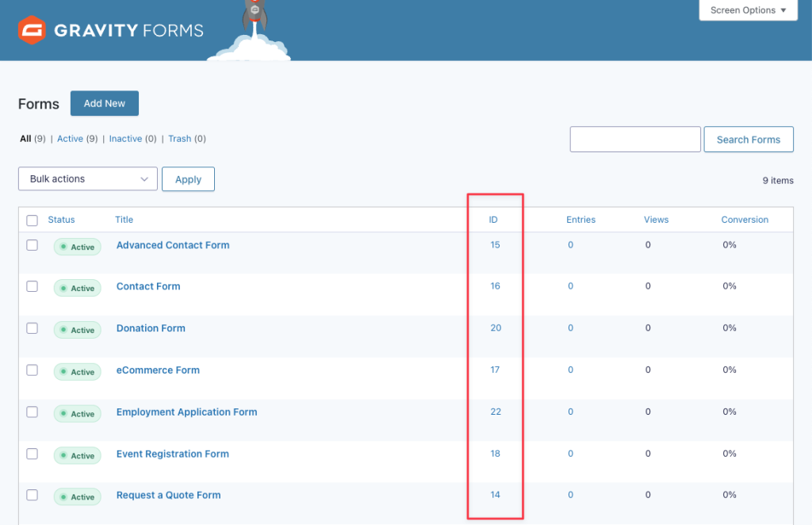Toggle Active status badge for Event Registration Form
Viewport: 812px width, 525px height.
[78, 455]
